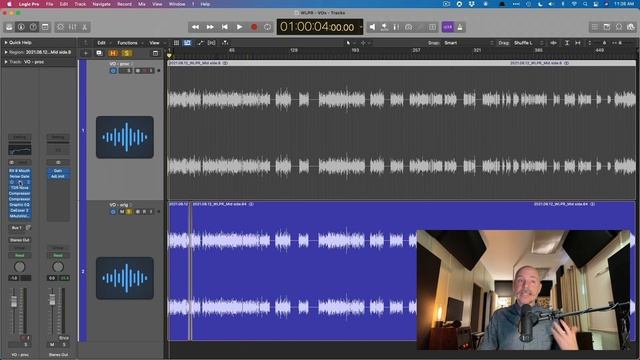Open DeEsser 2 plugin slot
Screen dimensions: 640x360
point(20,211)
